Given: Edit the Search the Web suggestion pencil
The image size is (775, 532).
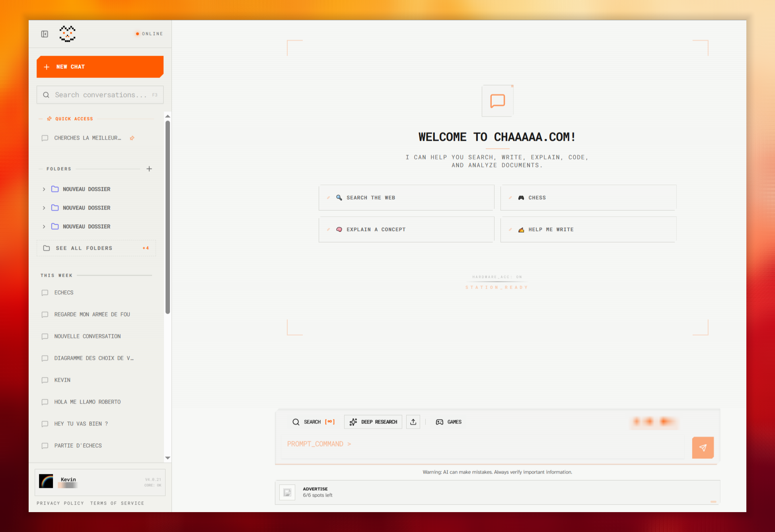Looking at the screenshot, I should 328,198.
